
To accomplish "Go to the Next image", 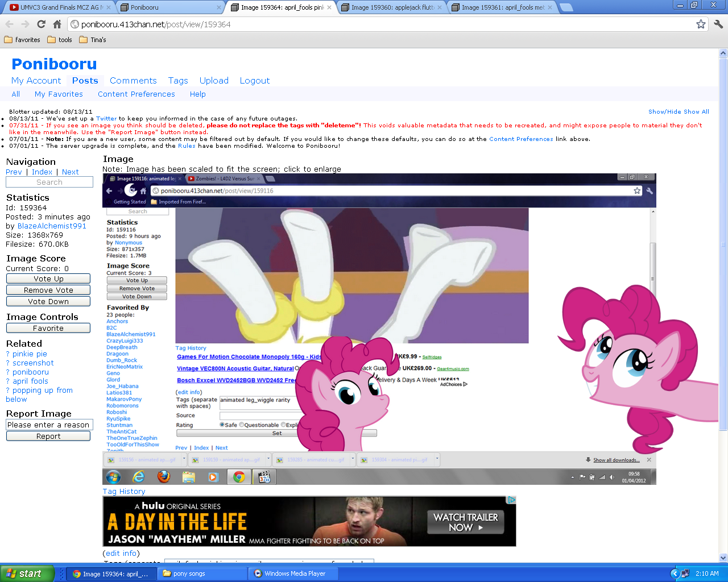I will pos(71,172).
